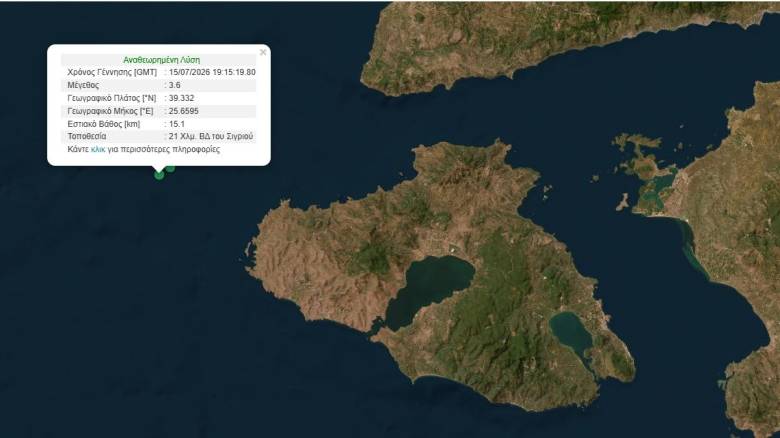
Task: Click the location text '21 Χλμ. ΒΔ του Σιγρίου'
Action: pos(211,136)
